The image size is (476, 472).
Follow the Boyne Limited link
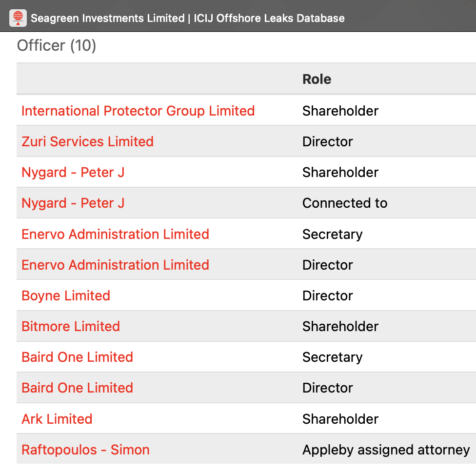point(66,295)
